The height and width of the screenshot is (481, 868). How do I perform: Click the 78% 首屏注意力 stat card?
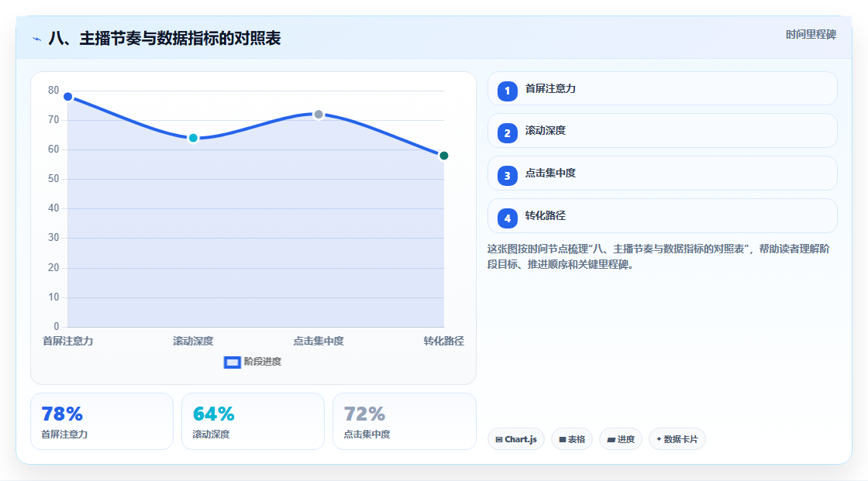(x=102, y=422)
